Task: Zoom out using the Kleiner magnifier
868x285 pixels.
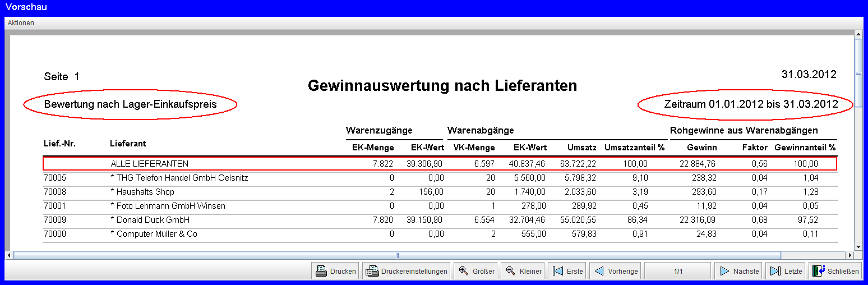Action: coord(523,271)
